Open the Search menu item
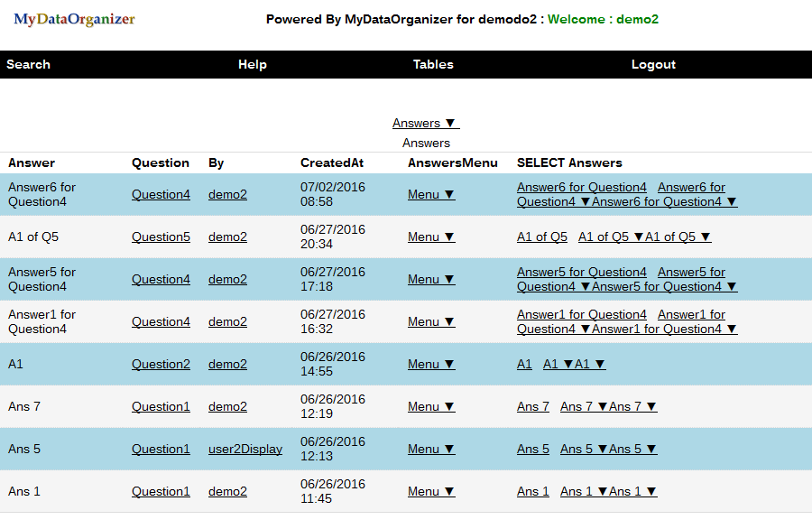The height and width of the screenshot is (529, 812). click(28, 64)
